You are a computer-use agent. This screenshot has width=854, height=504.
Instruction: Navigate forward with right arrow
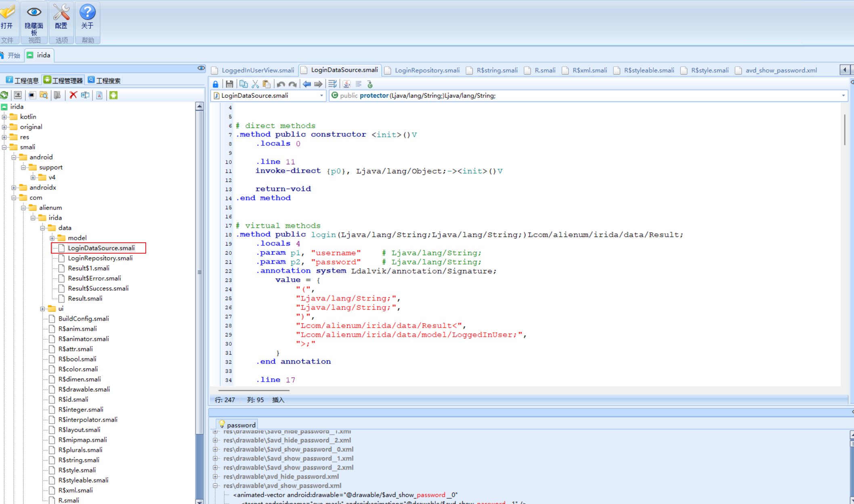point(318,84)
